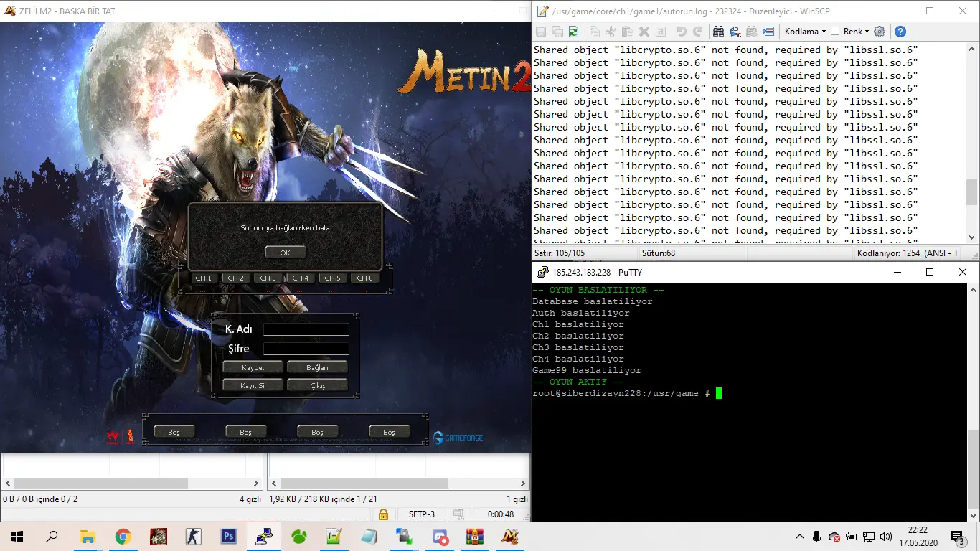The image size is (980, 551).
Task: Click the second Boş account slot
Action: pos(245,432)
